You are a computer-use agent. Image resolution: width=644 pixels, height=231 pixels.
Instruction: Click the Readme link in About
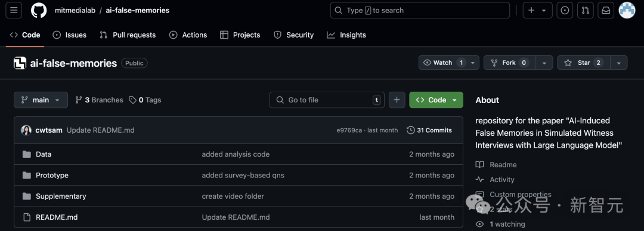click(x=496, y=164)
